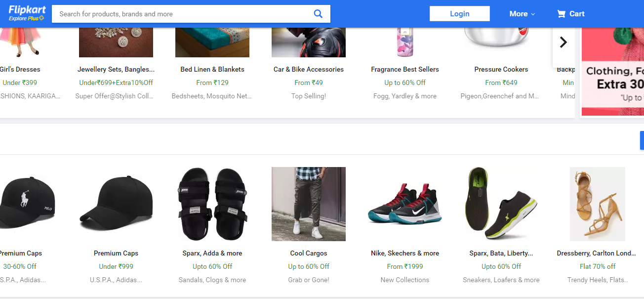Click From ₹649 price text
Viewport: 644px width, 299px height.
(x=501, y=83)
